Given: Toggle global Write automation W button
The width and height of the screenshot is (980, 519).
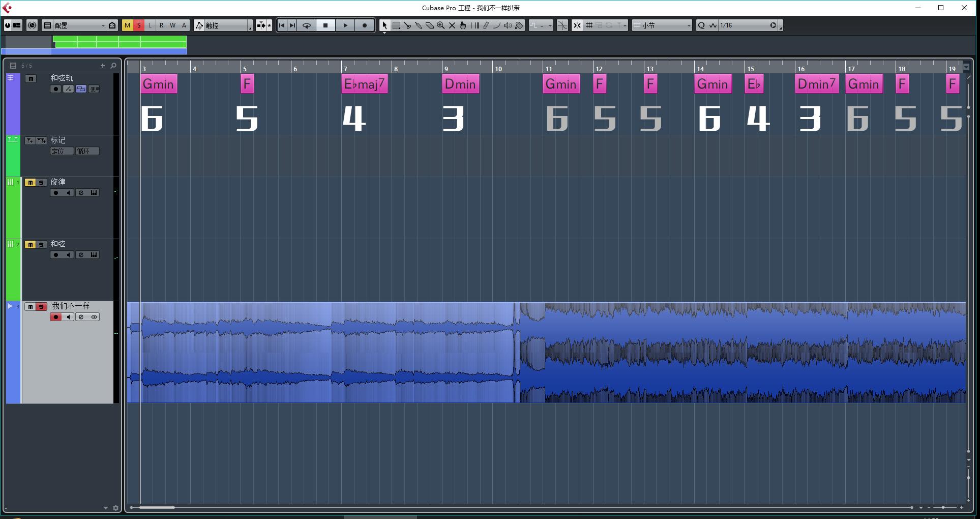Looking at the screenshot, I should pos(172,25).
